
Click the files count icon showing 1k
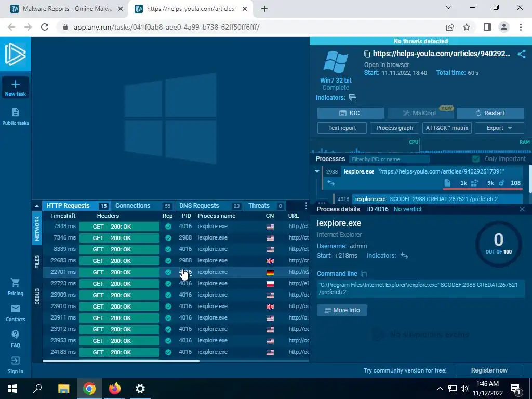[447, 183]
